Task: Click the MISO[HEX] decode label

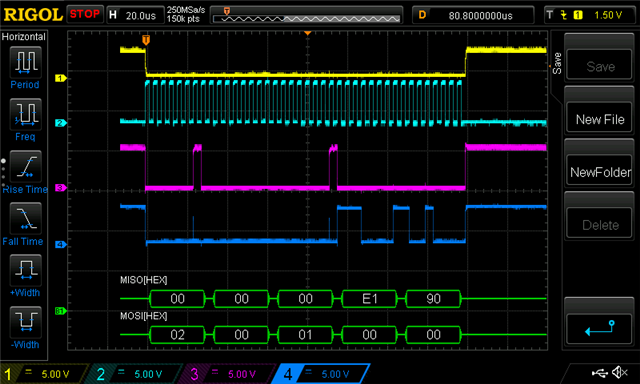Action: tap(143, 280)
